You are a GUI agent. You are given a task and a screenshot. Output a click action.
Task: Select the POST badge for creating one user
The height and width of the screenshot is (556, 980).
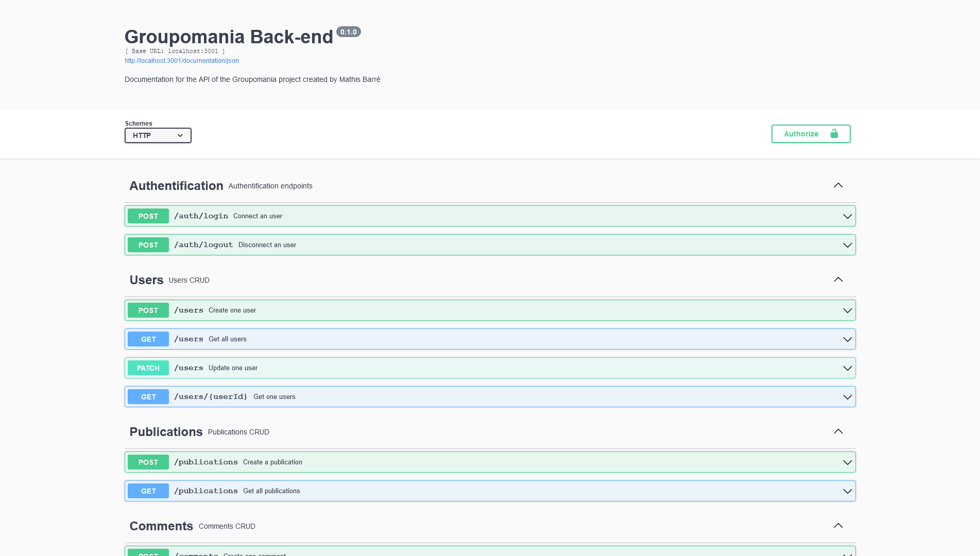[148, 310]
